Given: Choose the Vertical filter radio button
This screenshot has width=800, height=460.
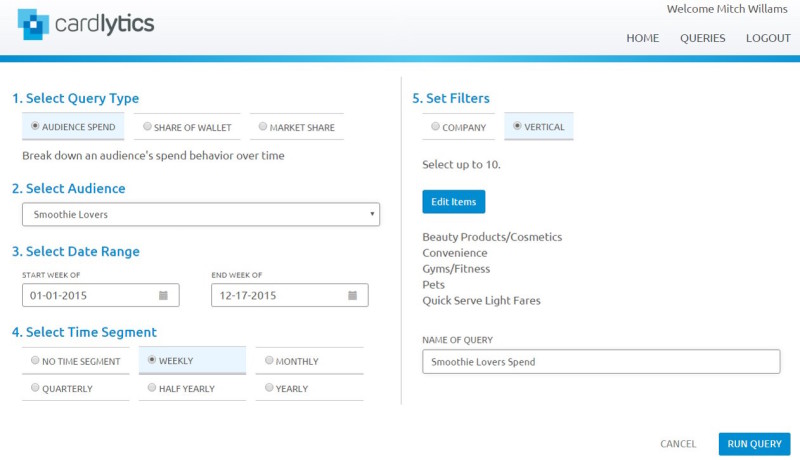Looking at the screenshot, I should (517, 125).
